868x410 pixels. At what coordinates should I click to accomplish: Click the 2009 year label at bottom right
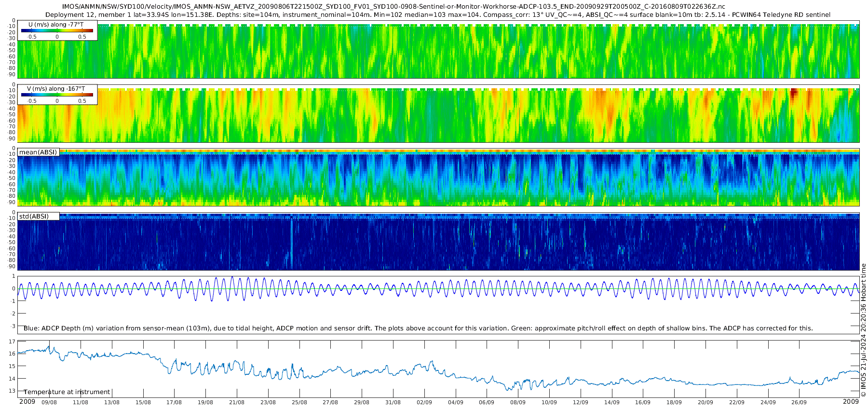[851, 401]
